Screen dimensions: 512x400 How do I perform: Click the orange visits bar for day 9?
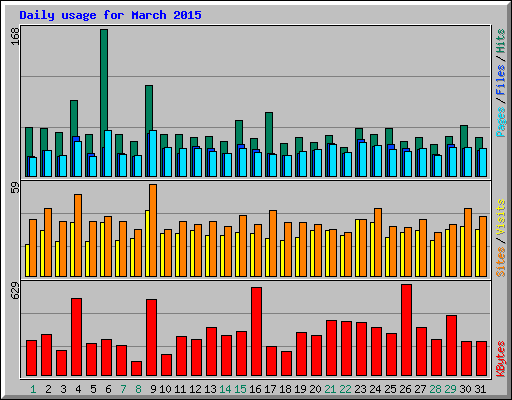(x=153, y=230)
